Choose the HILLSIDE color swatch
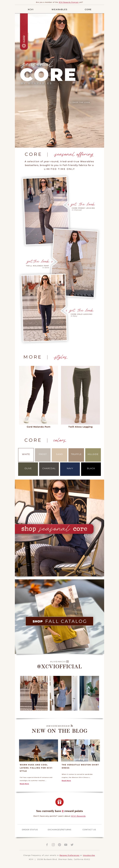The width and height of the screenshot is (119, 868). 93,455
